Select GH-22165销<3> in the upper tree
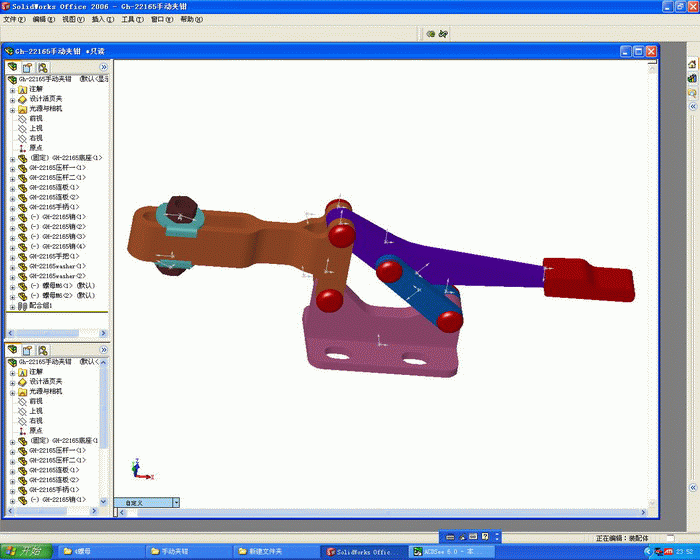700x560 pixels. pyautogui.click(x=58, y=237)
